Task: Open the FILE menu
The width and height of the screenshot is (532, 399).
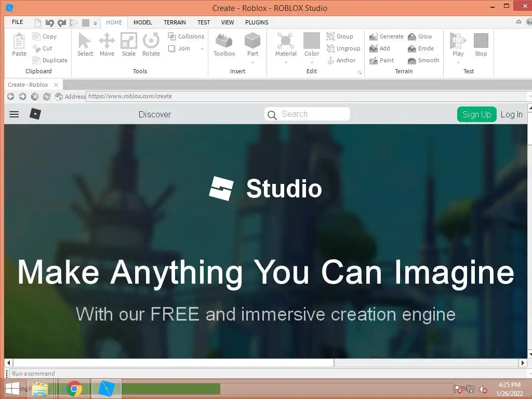Action: coord(17,22)
